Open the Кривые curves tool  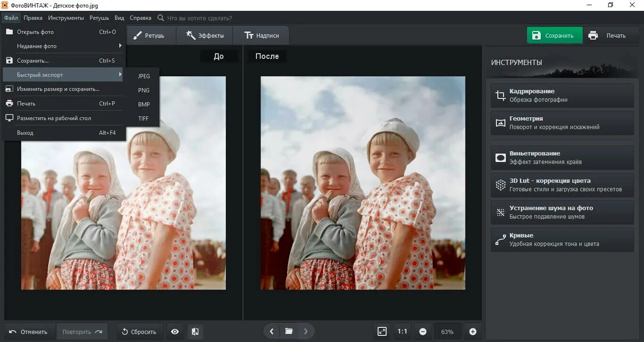coord(562,240)
